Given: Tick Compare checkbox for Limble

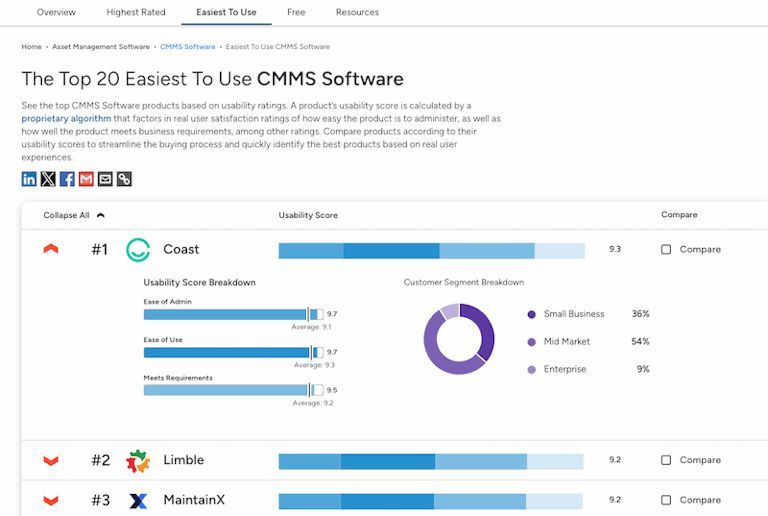Looking at the screenshot, I should 666,460.
